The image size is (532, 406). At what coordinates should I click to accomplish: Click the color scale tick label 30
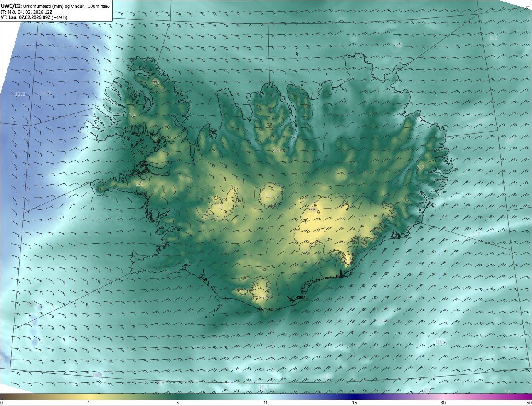click(443, 403)
